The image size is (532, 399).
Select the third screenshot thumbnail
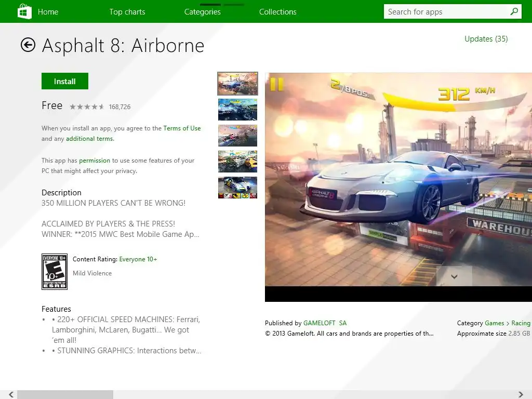[237, 136]
